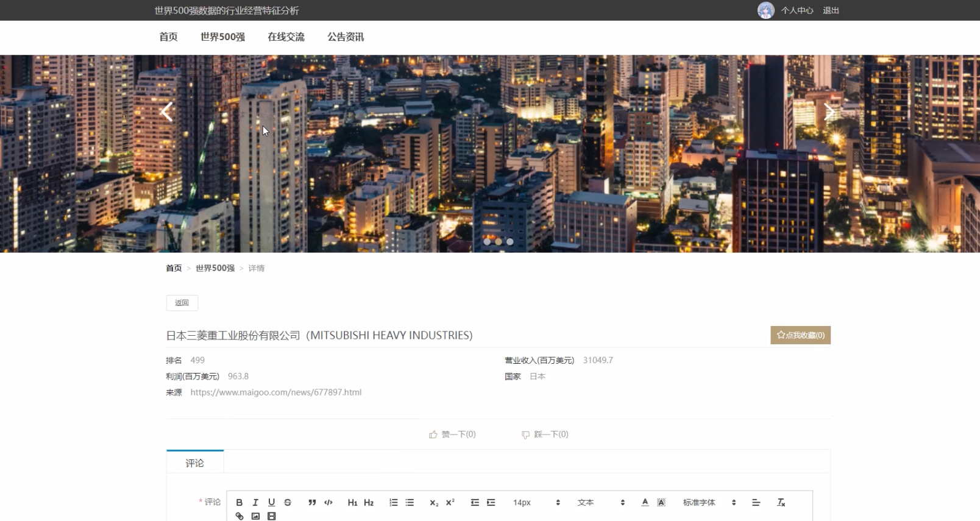Click the maigoo.com source URL

(276, 392)
